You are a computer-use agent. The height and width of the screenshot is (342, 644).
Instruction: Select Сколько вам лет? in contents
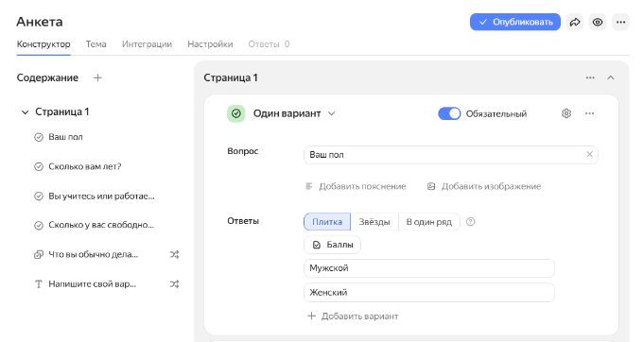85,167
